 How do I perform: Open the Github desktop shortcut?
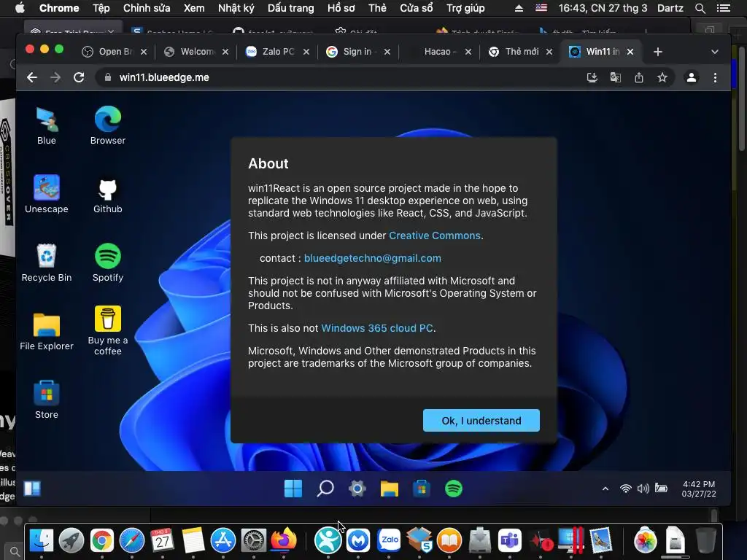coord(108,194)
